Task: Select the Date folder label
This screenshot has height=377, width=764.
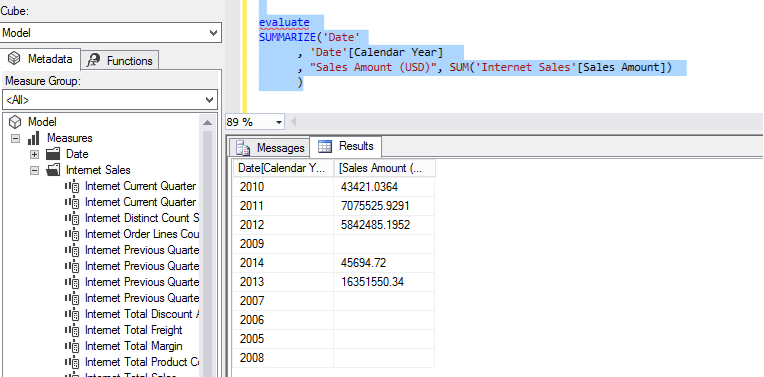Action: [77, 154]
